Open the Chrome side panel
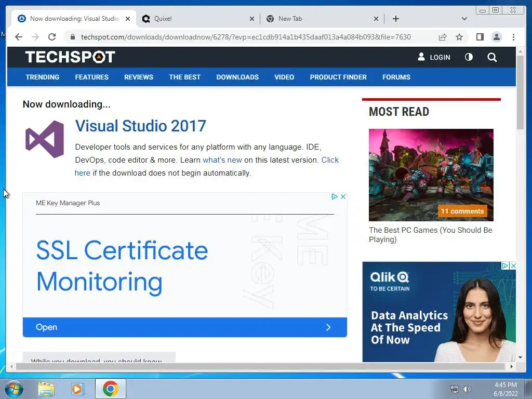This screenshot has width=532, height=399. pyautogui.click(x=480, y=37)
